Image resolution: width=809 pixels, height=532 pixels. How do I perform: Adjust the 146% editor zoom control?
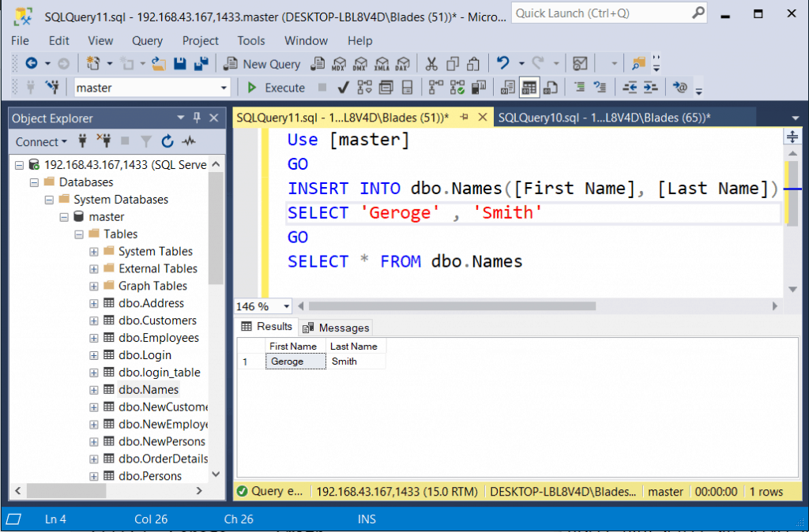pos(262,305)
